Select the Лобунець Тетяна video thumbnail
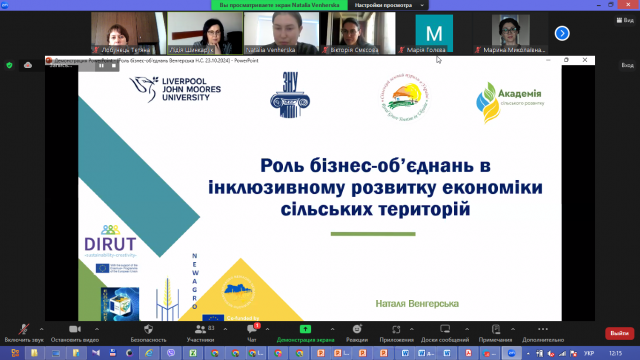 pyautogui.click(x=128, y=33)
